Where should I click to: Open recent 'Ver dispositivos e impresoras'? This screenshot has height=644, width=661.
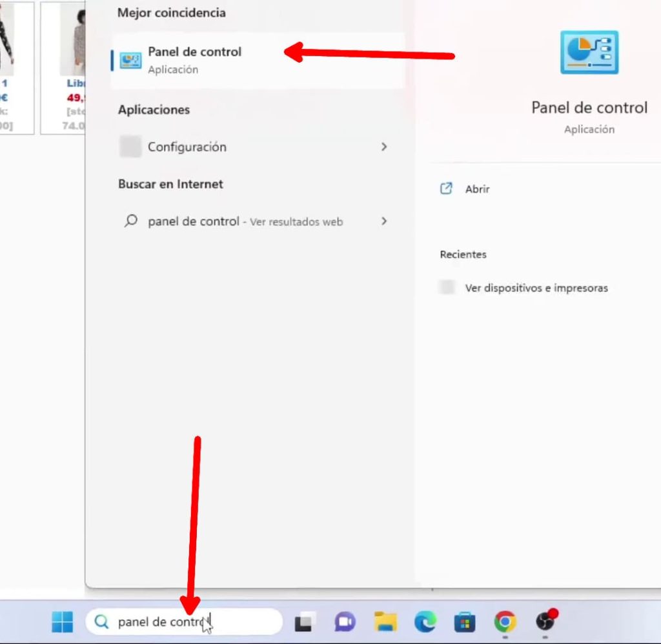click(x=536, y=288)
